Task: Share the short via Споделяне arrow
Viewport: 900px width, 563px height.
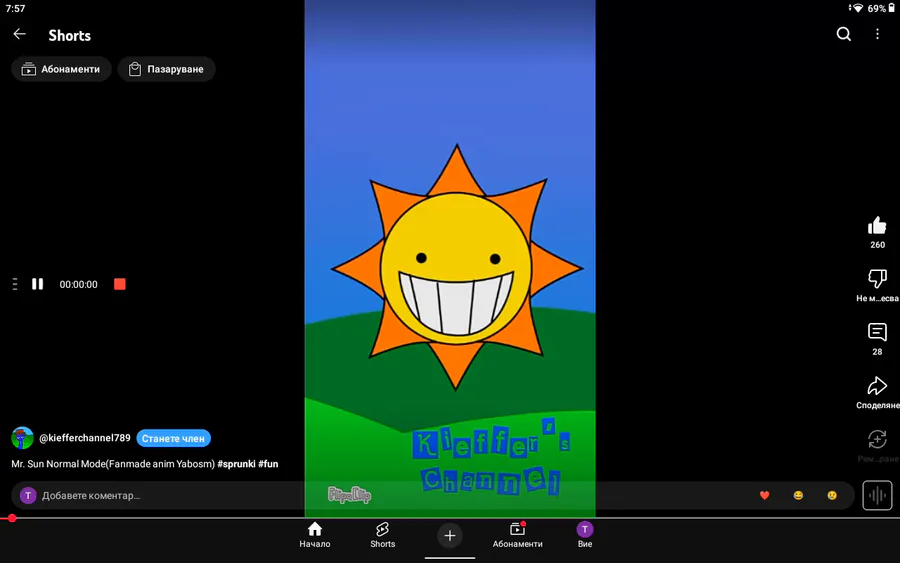Action: point(877,386)
